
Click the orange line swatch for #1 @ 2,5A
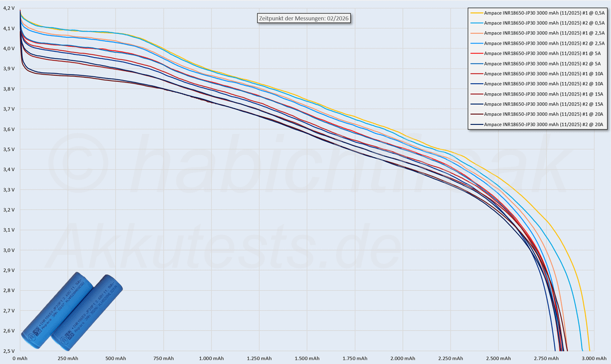(x=476, y=32)
